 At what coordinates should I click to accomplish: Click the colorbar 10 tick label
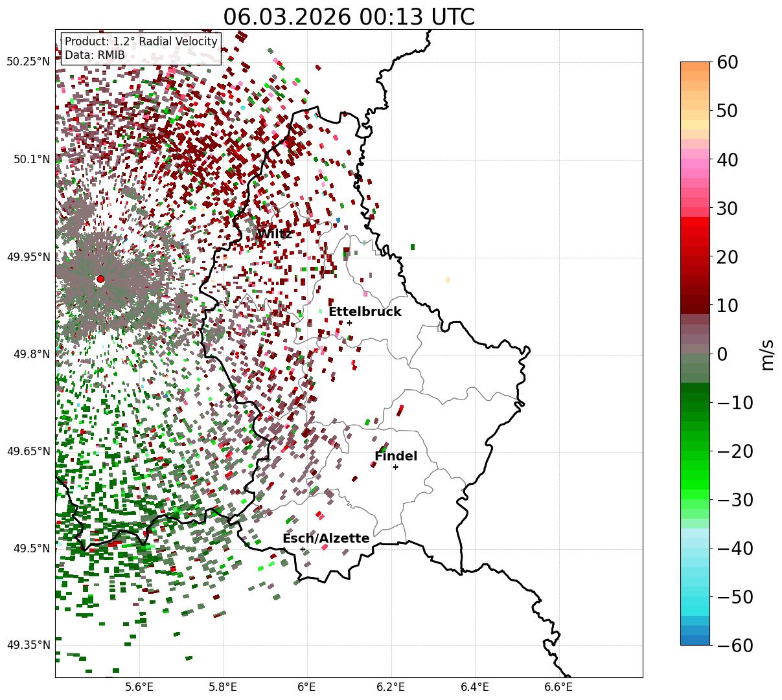point(728,305)
